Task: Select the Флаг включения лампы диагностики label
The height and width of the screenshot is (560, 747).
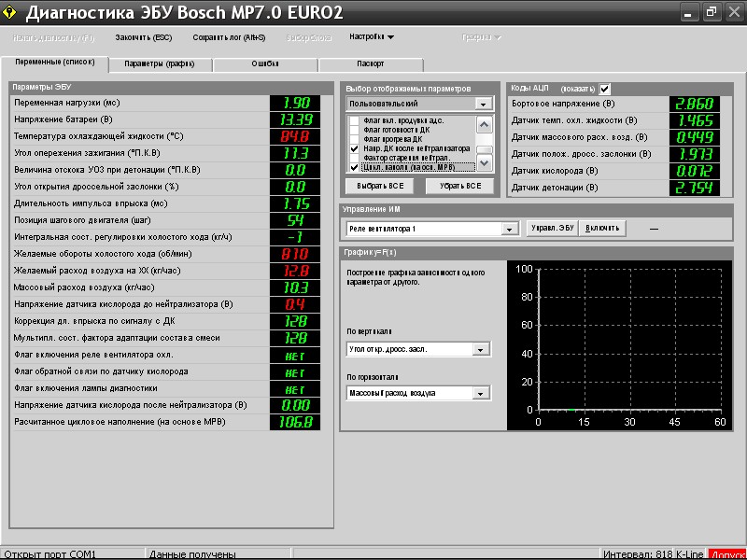Action: click(x=86, y=388)
